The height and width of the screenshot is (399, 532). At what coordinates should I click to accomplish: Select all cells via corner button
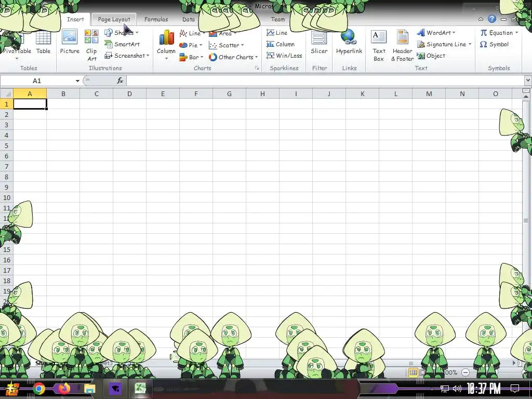point(6,94)
